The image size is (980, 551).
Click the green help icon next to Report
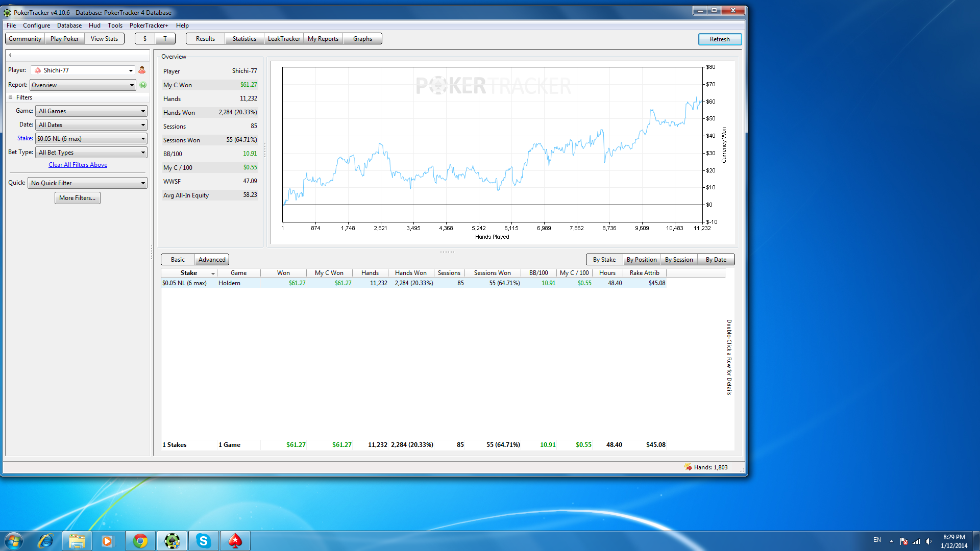(x=143, y=85)
